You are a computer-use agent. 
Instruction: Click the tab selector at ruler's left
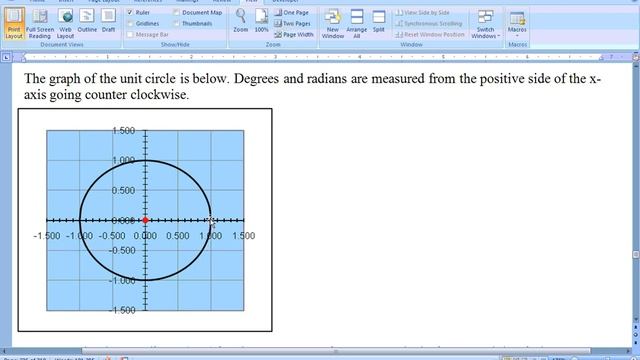click(x=6, y=58)
